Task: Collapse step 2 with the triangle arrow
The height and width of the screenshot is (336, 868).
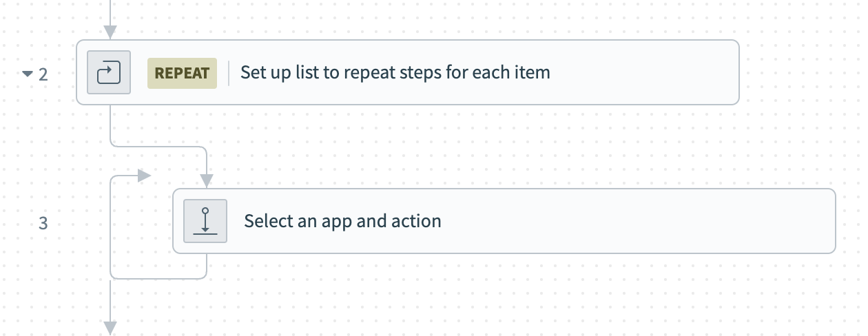Action: (28, 73)
